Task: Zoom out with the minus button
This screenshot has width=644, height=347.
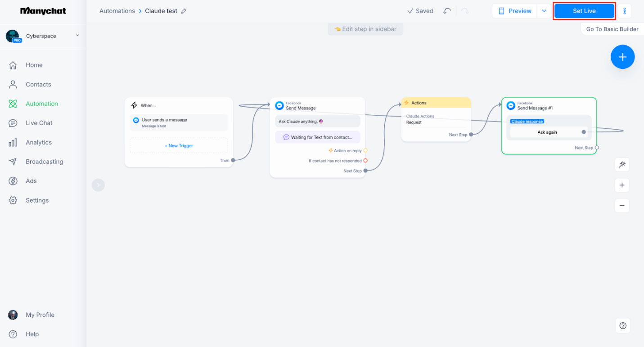Action: tap(622, 206)
